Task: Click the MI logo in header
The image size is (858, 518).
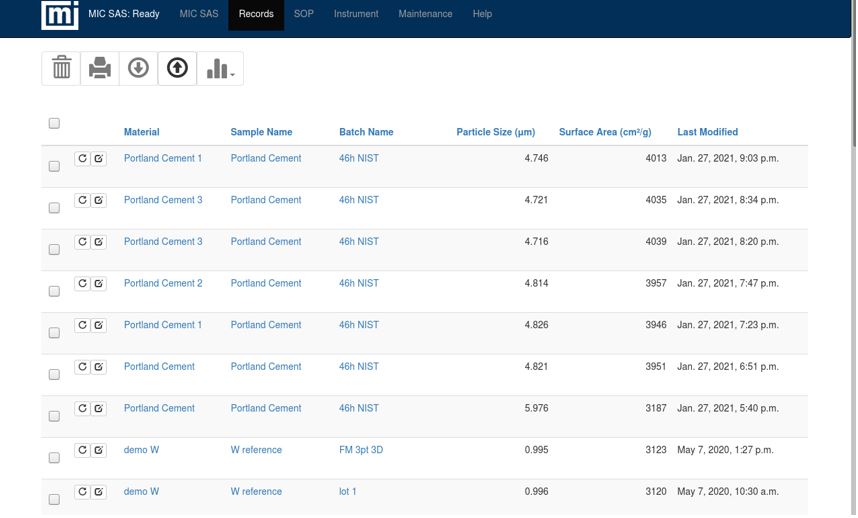Action: coord(60,15)
